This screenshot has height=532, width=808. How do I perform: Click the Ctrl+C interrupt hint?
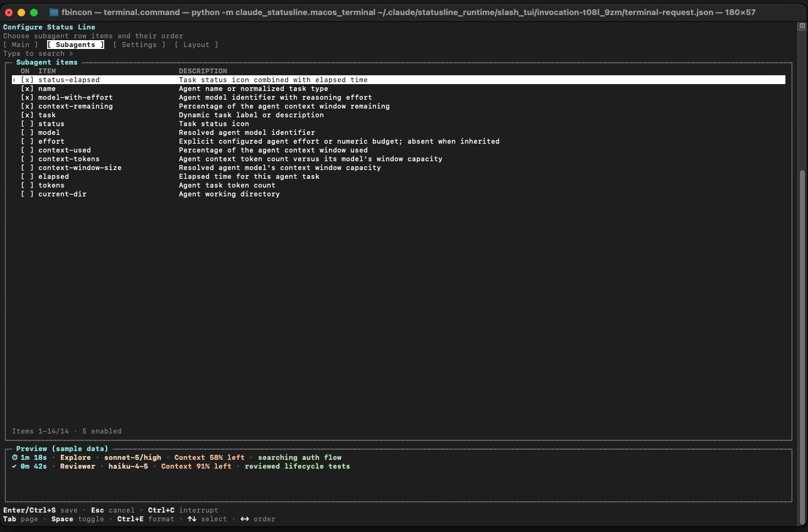[183, 511]
